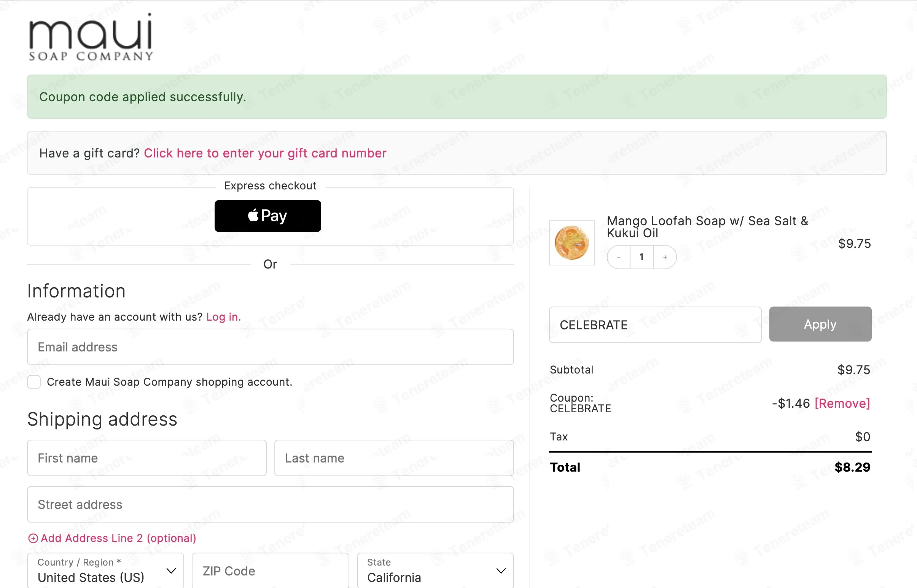The image size is (917, 588).
Task: Focus the ZIP Code field
Action: (271, 571)
